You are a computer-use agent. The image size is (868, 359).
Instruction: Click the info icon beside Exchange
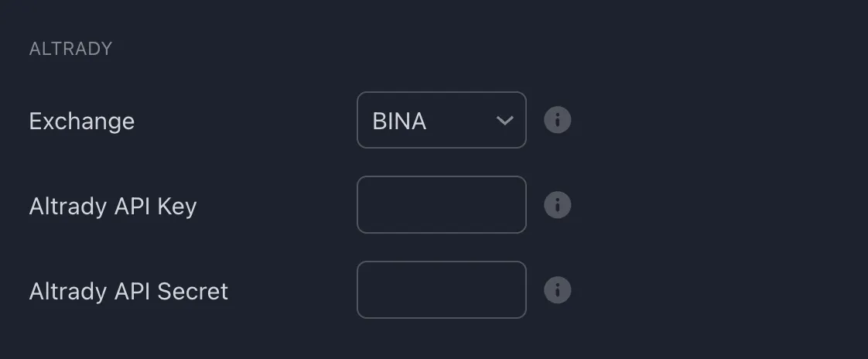tap(557, 120)
